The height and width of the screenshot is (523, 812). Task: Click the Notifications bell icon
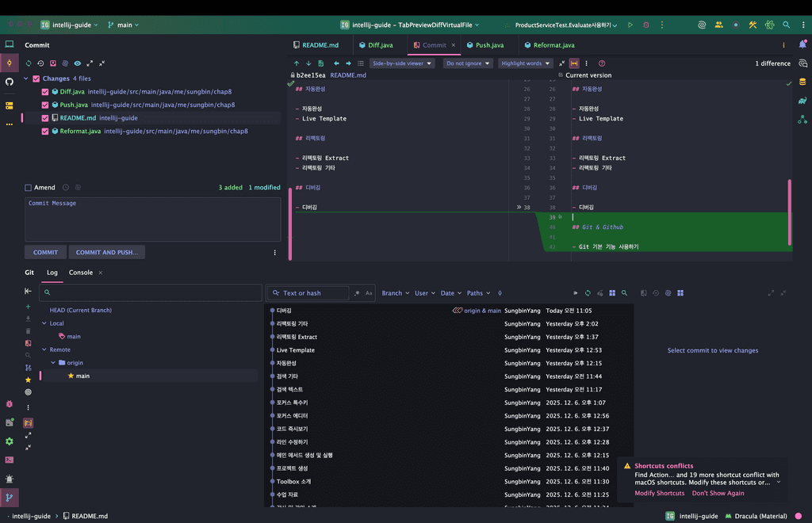point(802,45)
